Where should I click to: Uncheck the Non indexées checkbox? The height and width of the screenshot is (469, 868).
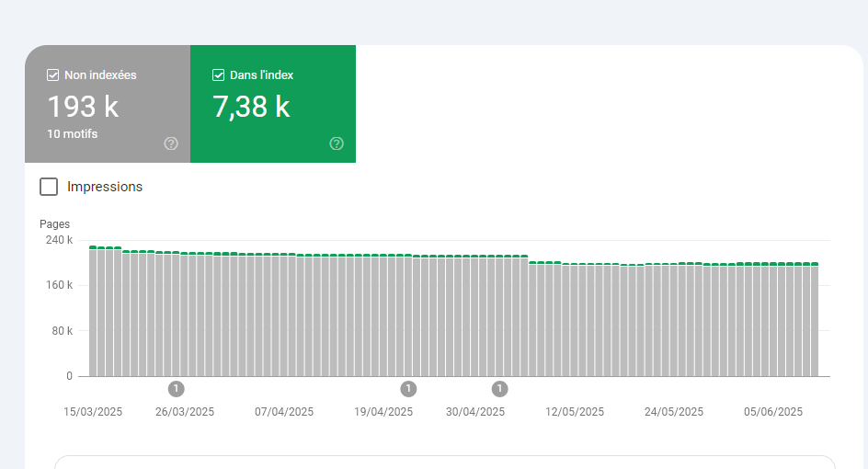(52, 74)
